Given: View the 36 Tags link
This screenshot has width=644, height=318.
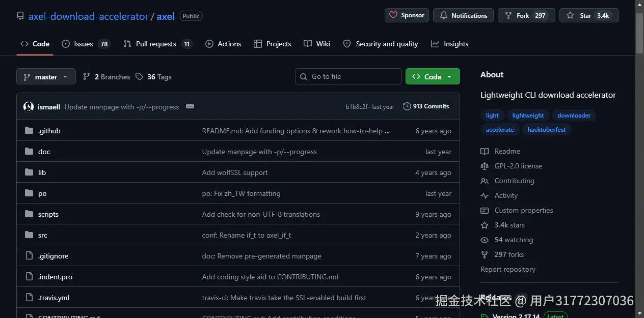Looking at the screenshot, I should (x=153, y=77).
